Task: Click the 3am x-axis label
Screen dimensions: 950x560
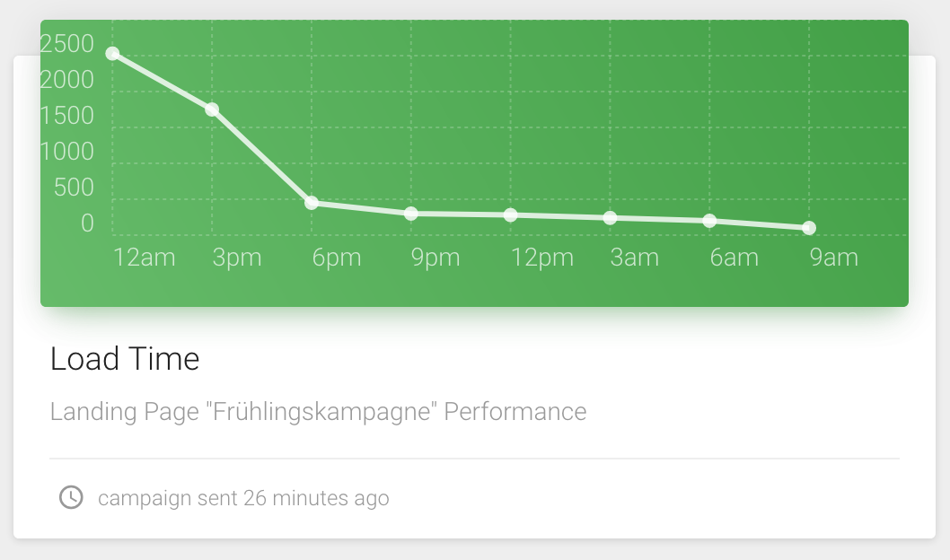Action: tap(635, 258)
